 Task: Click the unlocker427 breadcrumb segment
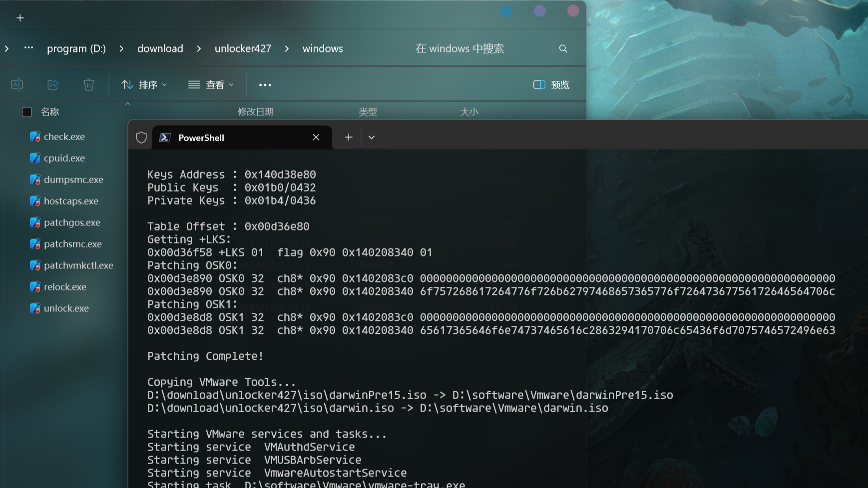pos(243,48)
